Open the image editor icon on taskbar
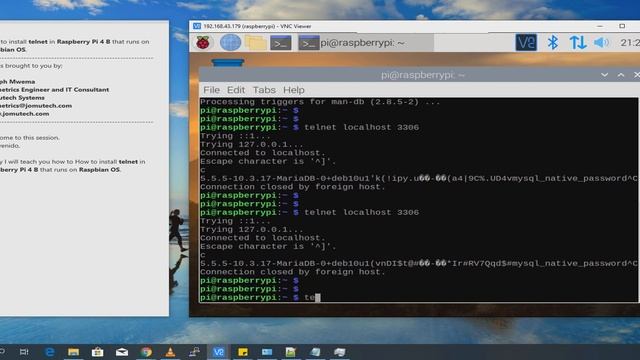 291,352
